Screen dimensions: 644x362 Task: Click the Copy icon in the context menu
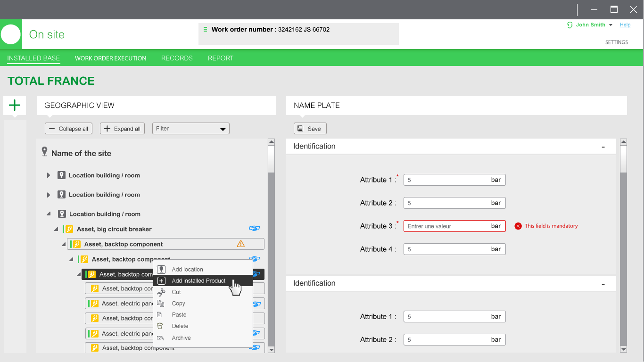pyautogui.click(x=161, y=304)
